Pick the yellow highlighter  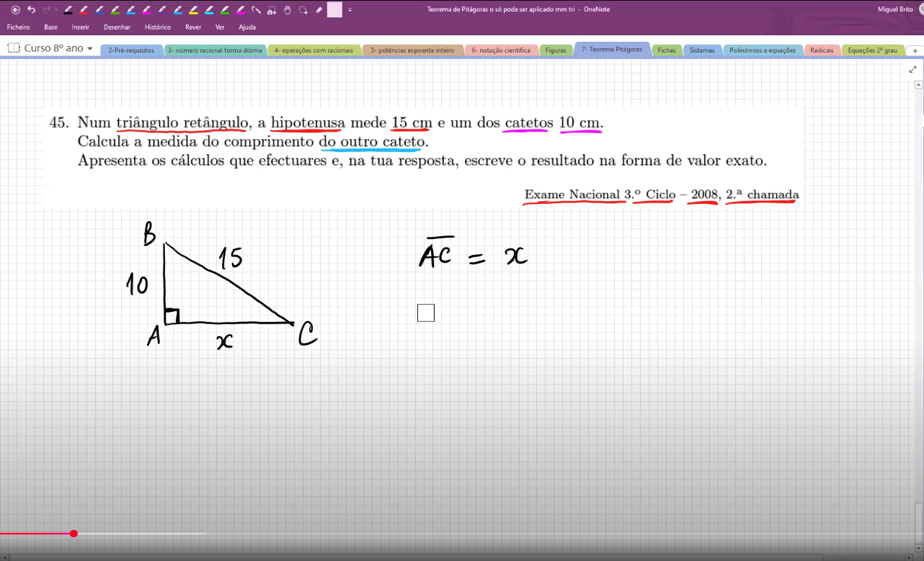pos(193,10)
